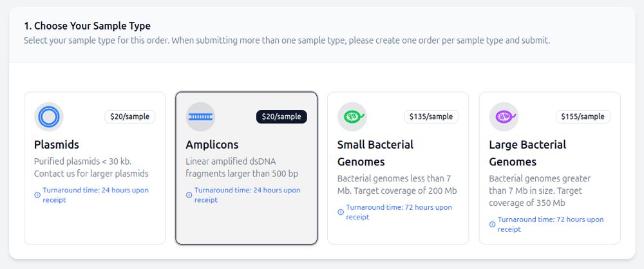644x269 pixels.
Task: Click the $135/sample price badge
Action: point(431,116)
